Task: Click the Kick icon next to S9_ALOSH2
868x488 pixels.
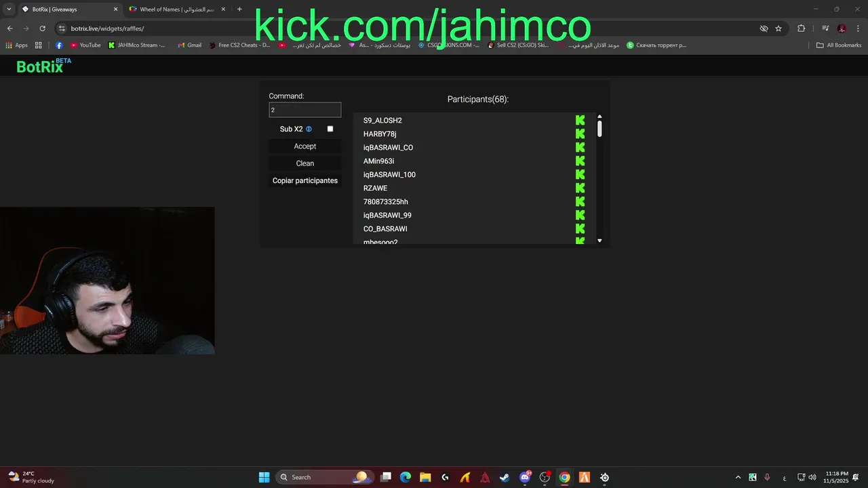Action: click(580, 120)
